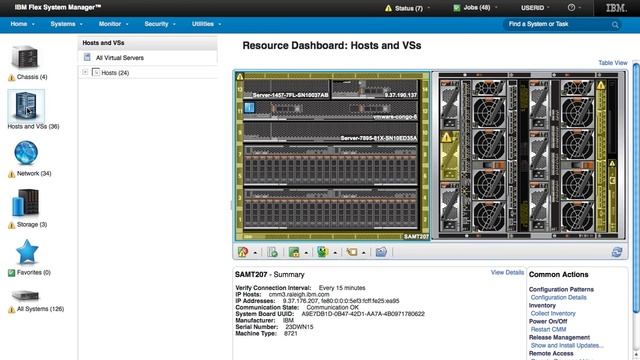Refresh the chassis view
Image resolution: width=640 pixels, height=360 pixels.
click(x=617, y=252)
